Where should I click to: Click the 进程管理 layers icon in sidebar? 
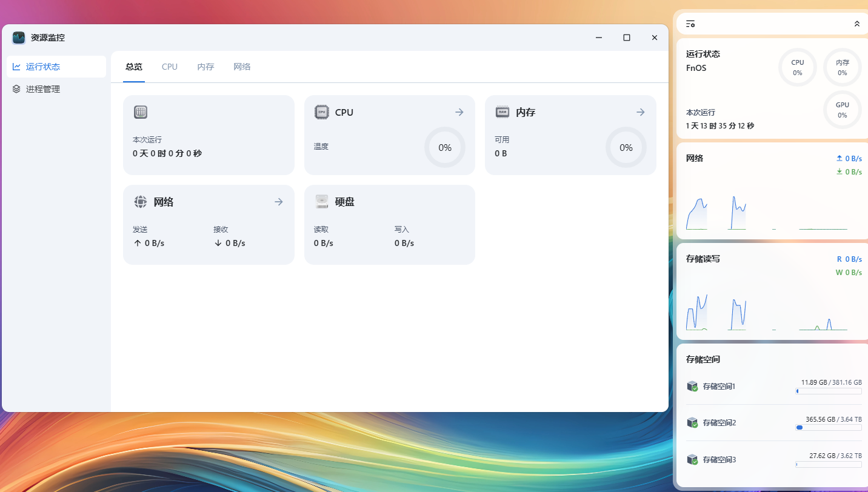tap(16, 89)
